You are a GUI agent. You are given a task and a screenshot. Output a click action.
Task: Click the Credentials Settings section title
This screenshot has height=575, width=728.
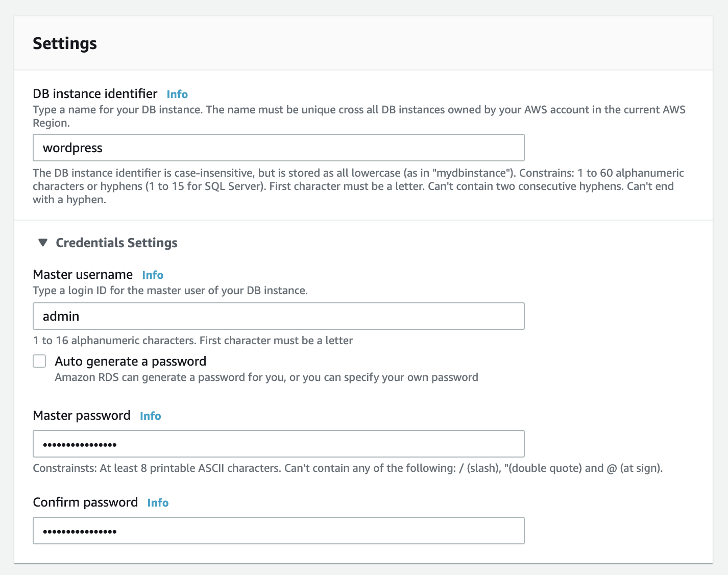[116, 243]
